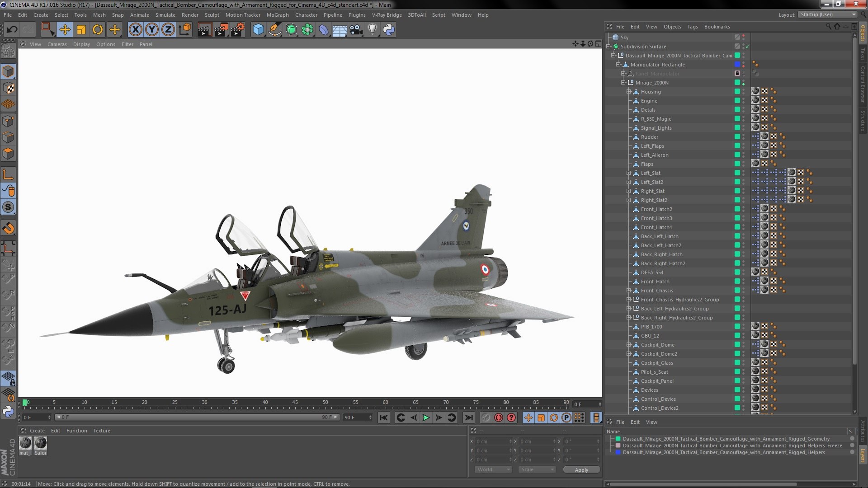Expand the Cockpit_Dome object
Image resolution: width=868 pixels, height=488 pixels.
(x=628, y=345)
